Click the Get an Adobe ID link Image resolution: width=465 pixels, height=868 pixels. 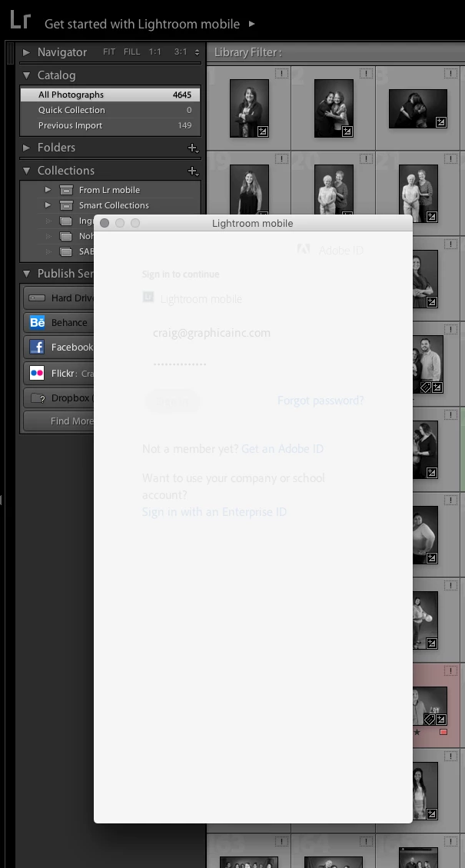pyautogui.click(x=282, y=448)
